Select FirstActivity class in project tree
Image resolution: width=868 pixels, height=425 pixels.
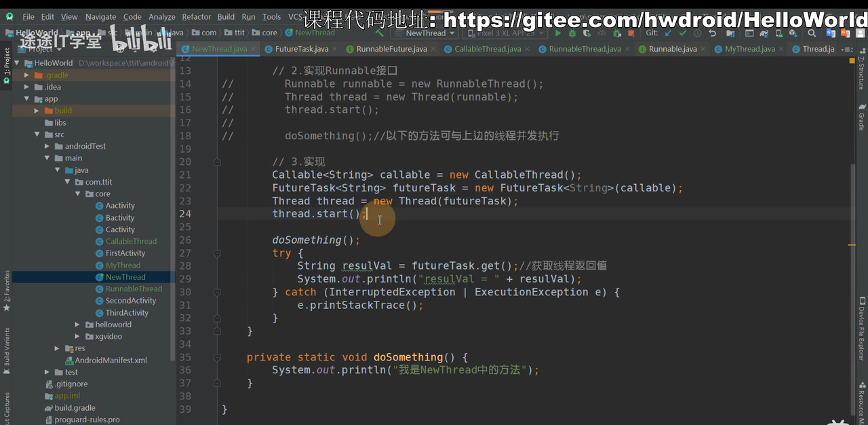point(125,253)
